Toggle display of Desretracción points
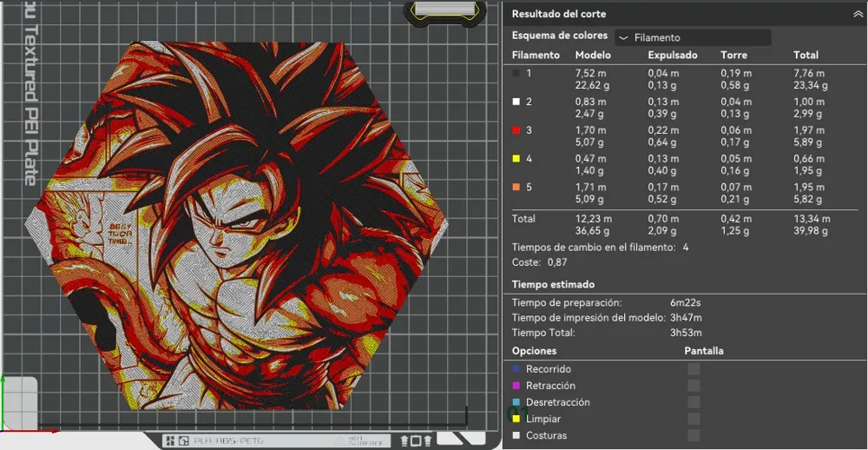This screenshot has height=450, width=868. (x=694, y=402)
